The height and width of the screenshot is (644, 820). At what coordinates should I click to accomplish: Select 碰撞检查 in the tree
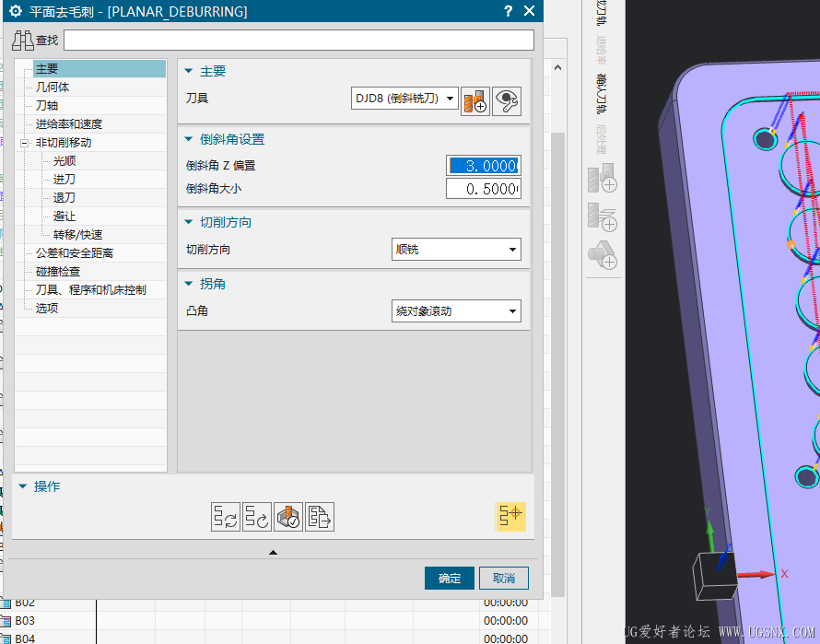[x=58, y=272]
